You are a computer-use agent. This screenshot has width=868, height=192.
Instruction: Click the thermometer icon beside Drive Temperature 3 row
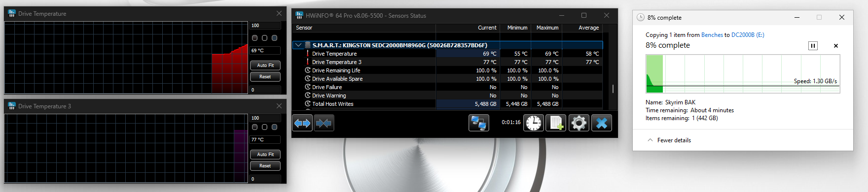pyautogui.click(x=308, y=62)
